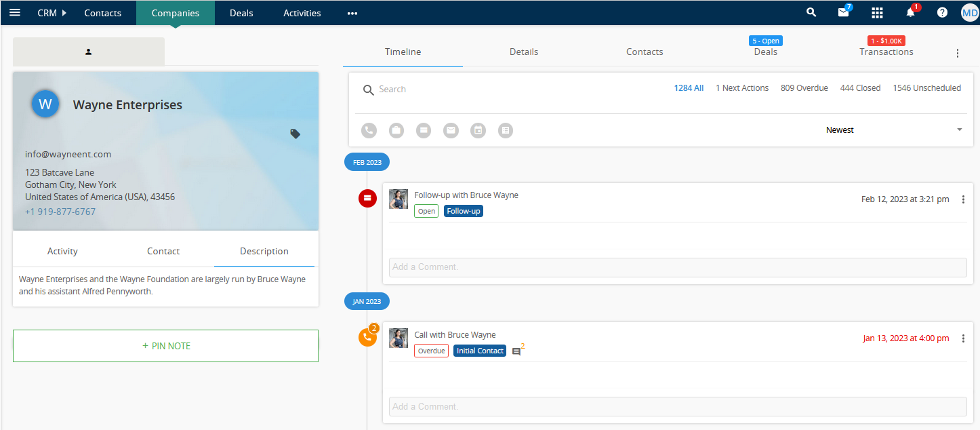Click the tag icon on company card

click(295, 134)
